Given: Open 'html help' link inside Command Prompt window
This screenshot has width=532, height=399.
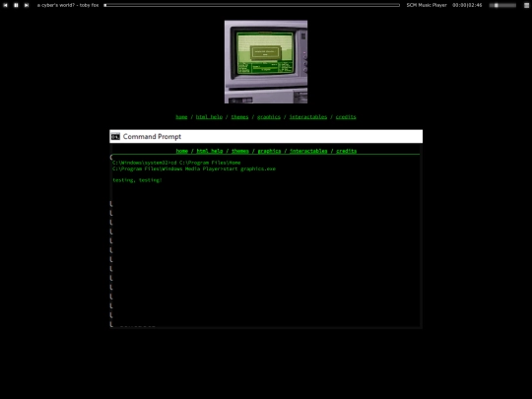Looking at the screenshot, I should click(210, 151).
